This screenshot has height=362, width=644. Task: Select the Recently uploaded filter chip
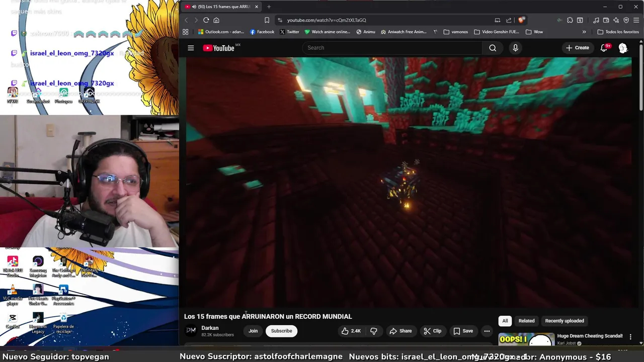pos(565,321)
